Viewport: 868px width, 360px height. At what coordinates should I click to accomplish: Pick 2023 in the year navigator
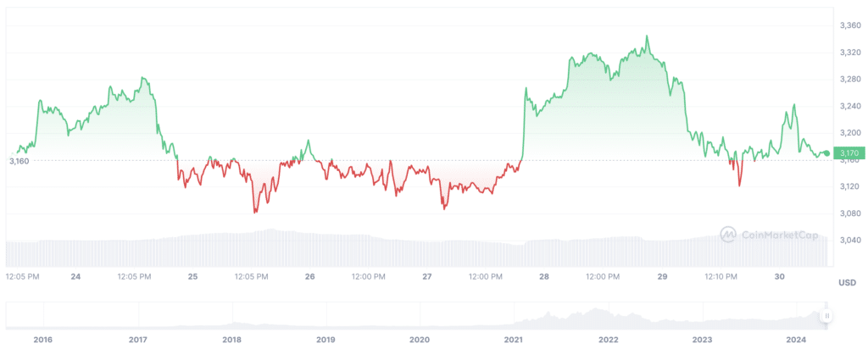(702, 340)
